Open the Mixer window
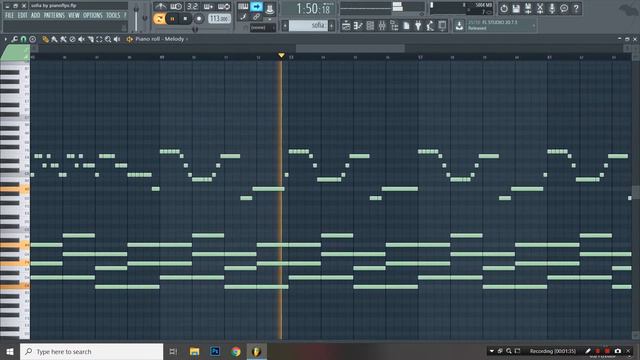Image resolution: width=640 pixels, height=360 pixels. [382, 26]
